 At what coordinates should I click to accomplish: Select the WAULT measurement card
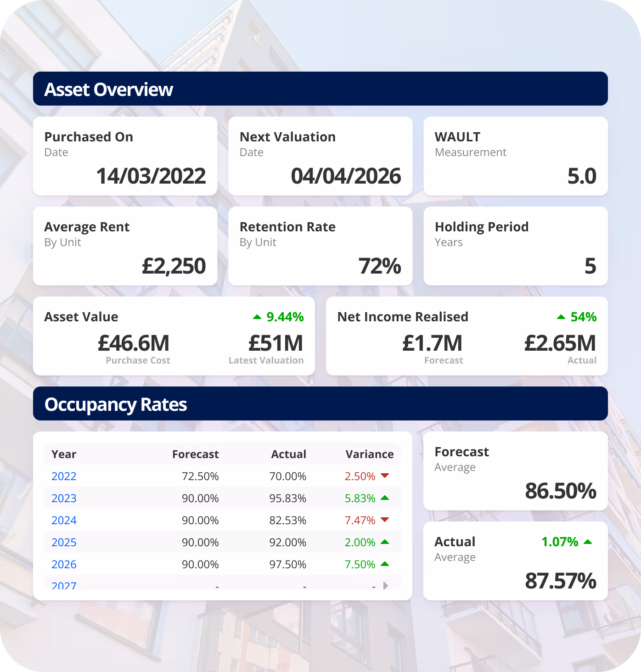(515, 156)
